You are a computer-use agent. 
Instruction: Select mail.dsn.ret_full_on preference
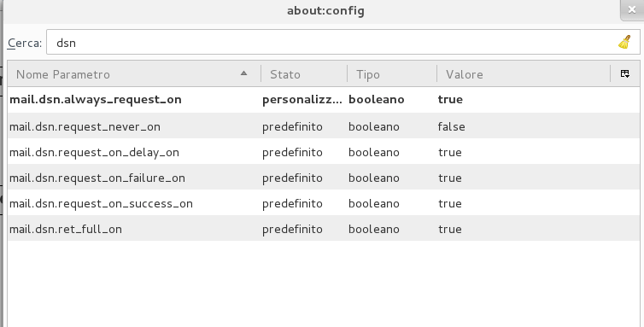pos(324,229)
